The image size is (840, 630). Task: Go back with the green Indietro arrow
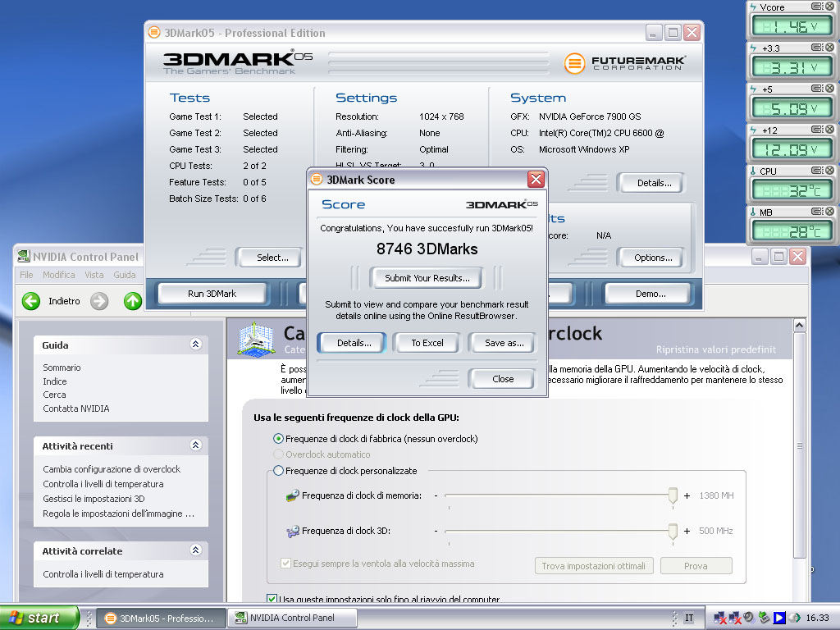tap(31, 301)
